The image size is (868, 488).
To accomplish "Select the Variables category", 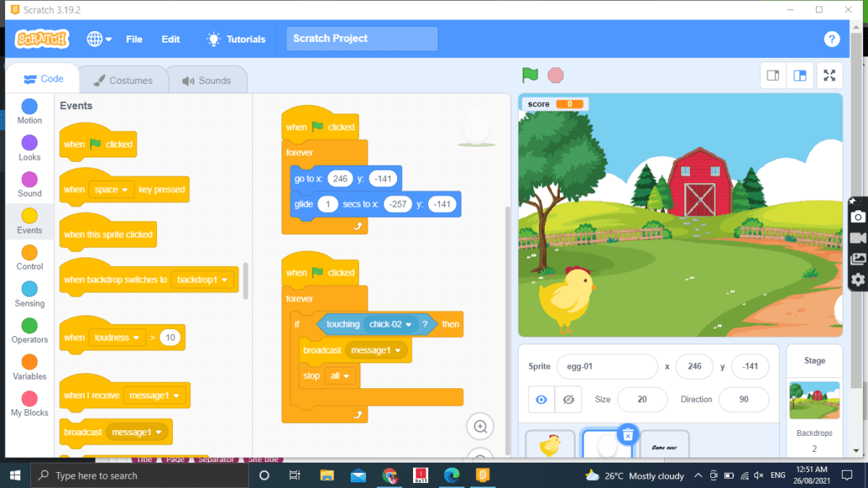I will pos(29,369).
